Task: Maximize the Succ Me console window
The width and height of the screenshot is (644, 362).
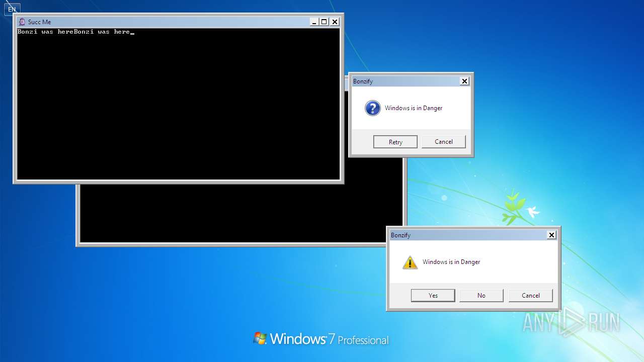Action: (x=325, y=22)
